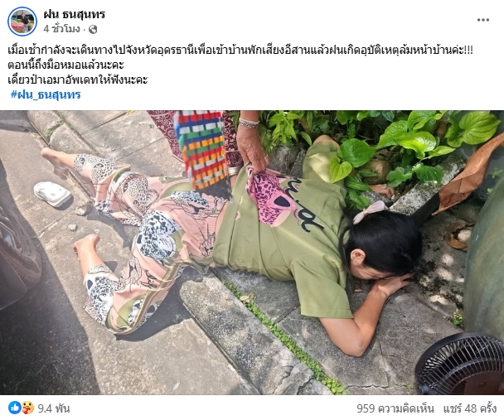
Task: View the 9.4 พัน reactions list
Action: point(54,408)
